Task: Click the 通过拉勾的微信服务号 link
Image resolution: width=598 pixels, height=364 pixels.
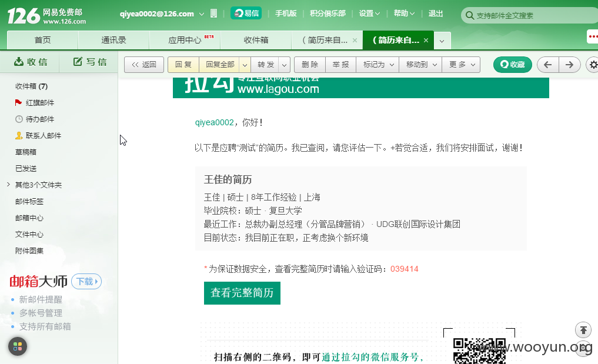Action: point(372,357)
